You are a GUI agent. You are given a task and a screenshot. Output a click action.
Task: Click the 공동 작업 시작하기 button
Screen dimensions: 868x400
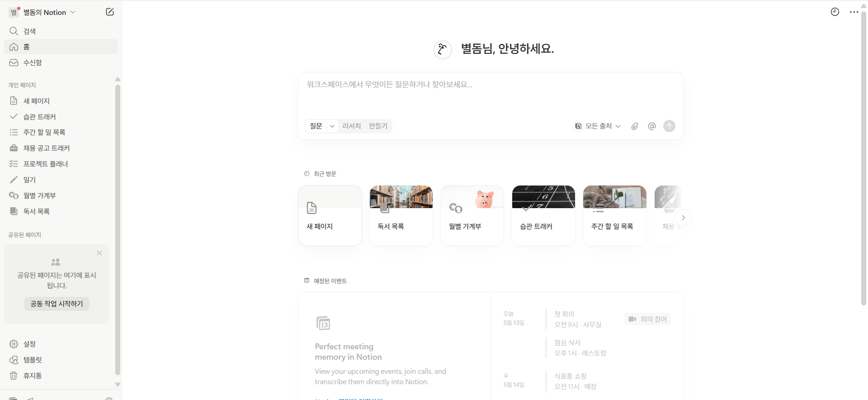point(57,304)
